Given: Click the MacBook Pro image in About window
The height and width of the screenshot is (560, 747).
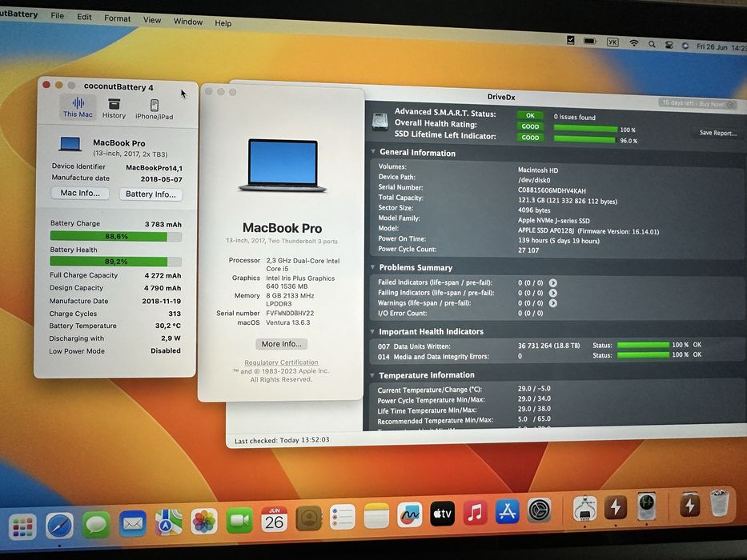Looking at the screenshot, I should coord(283,166).
